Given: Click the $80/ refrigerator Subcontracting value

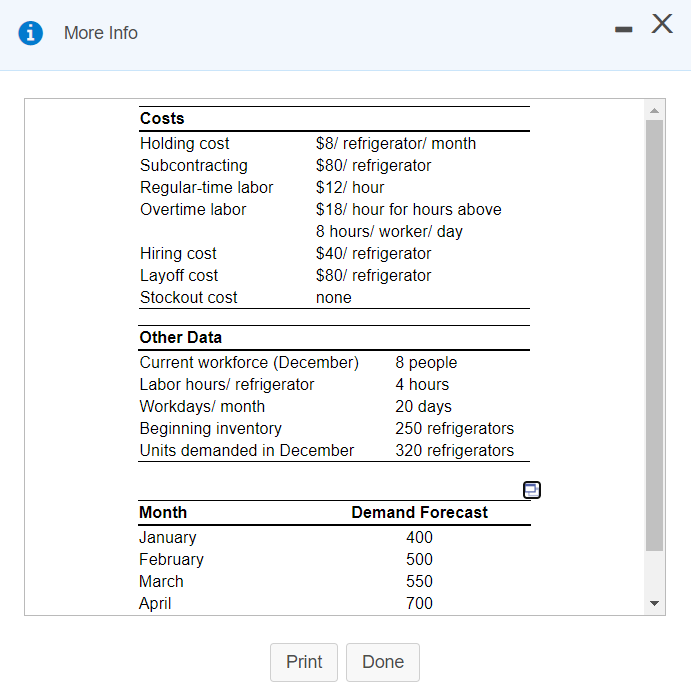Looking at the screenshot, I should (x=373, y=165).
